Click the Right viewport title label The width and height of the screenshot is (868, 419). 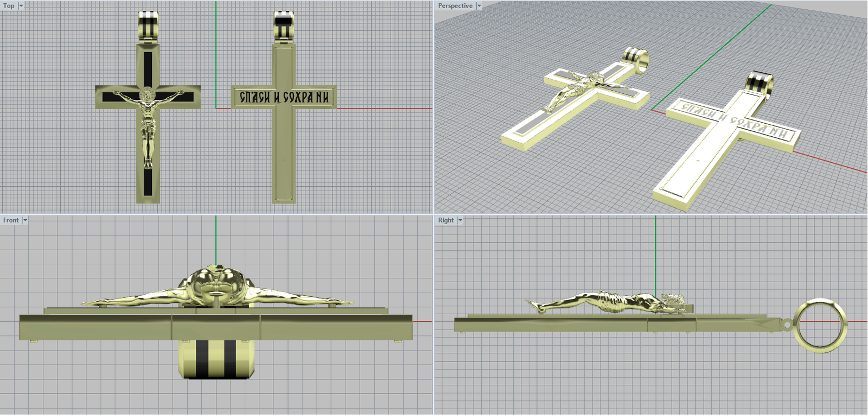[446, 220]
